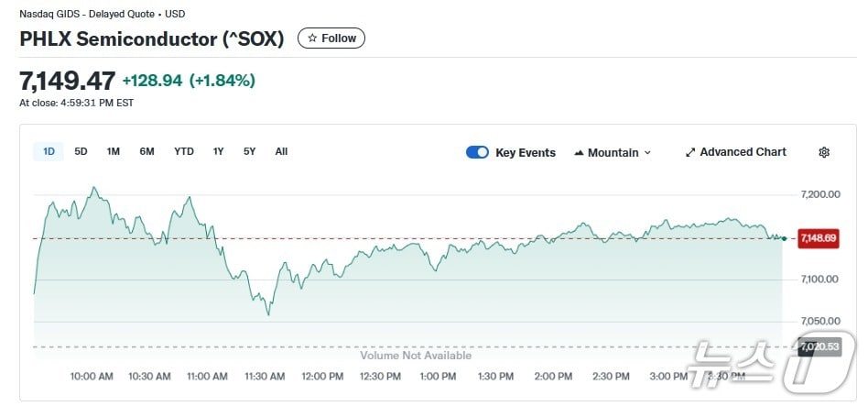Expand the Mountain chart style dropdown

click(x=647, y=153)
